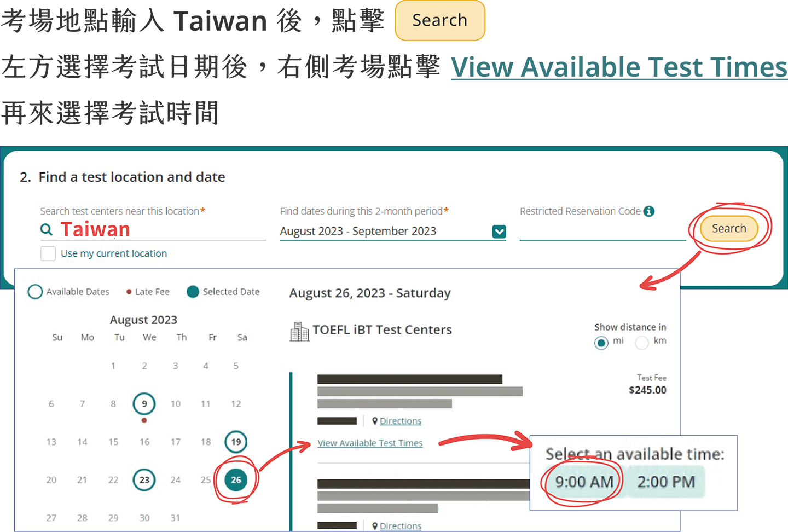Click calendar day 16

click(144, 442)
